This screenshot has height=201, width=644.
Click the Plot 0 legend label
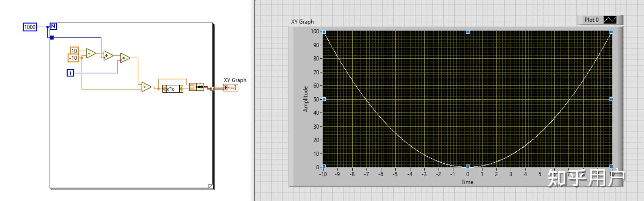(591, 20)
